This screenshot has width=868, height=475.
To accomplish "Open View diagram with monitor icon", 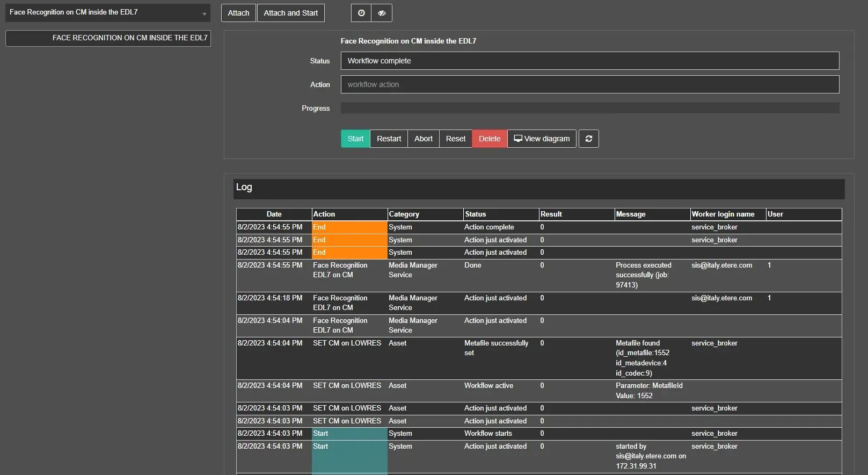I will 542,139.
